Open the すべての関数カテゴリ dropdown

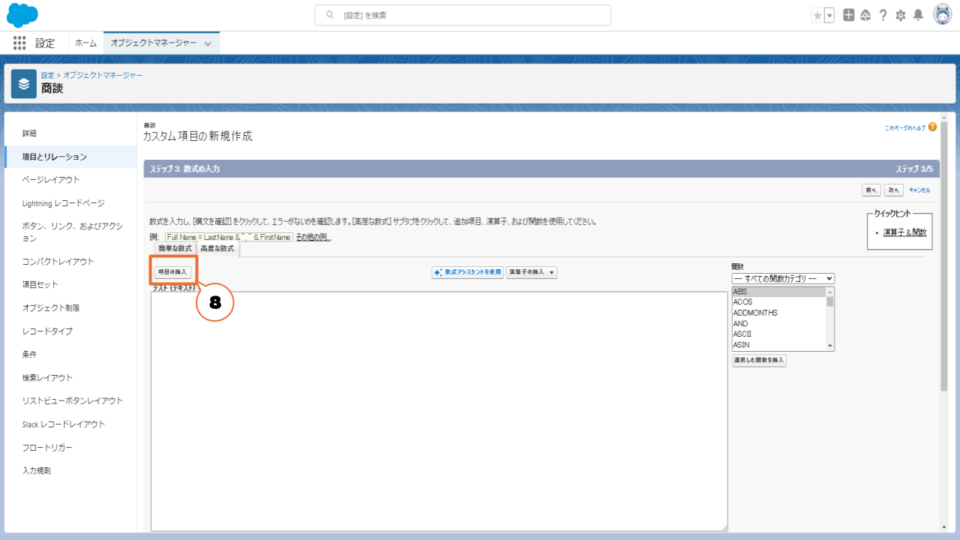click(782, 279)
